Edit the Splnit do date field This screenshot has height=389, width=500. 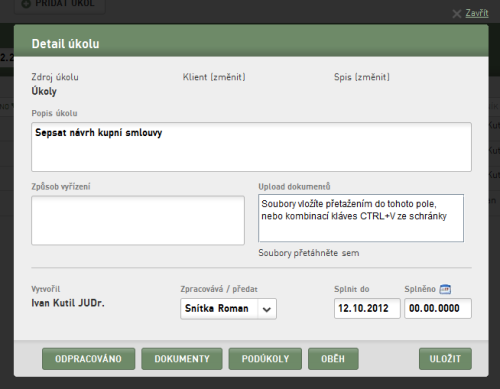pos(367,308)
